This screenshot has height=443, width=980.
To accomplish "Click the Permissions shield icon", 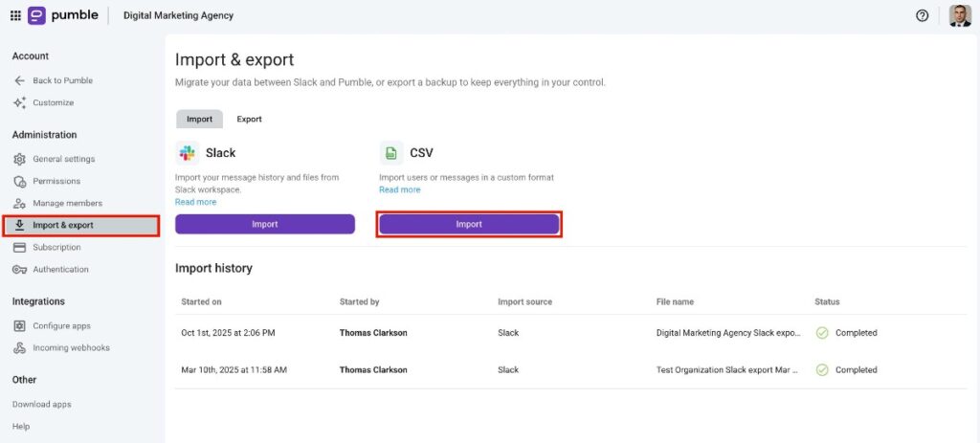I will coord(19,181).
